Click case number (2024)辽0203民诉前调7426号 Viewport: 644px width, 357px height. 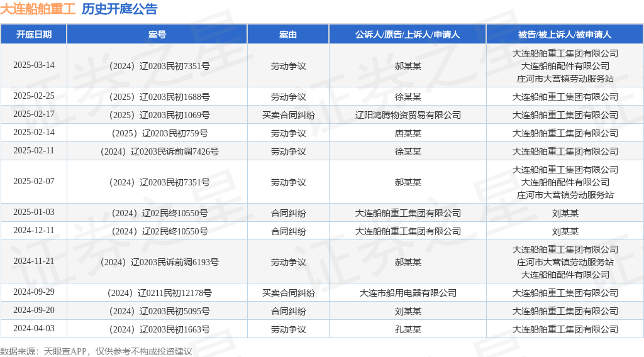pos(159,152)
